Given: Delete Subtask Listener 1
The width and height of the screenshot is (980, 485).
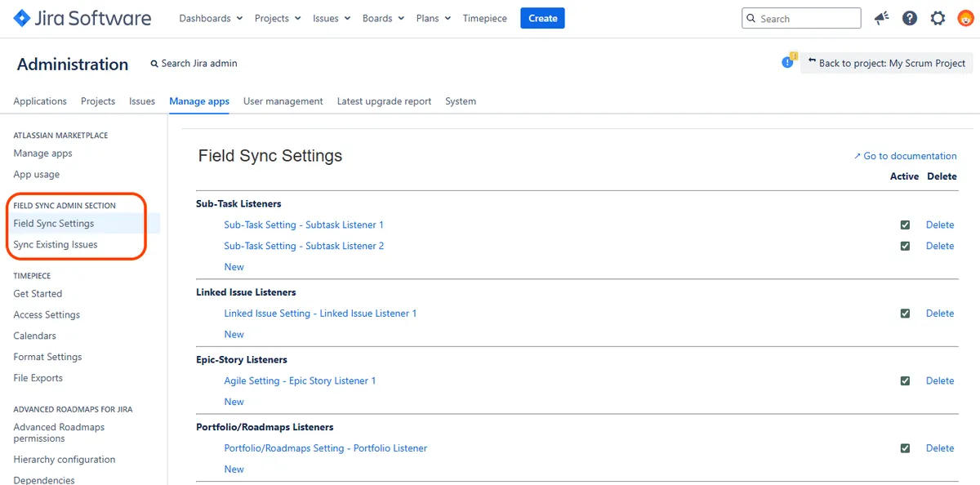Looking at the screenshot, I should click(940, 225).
